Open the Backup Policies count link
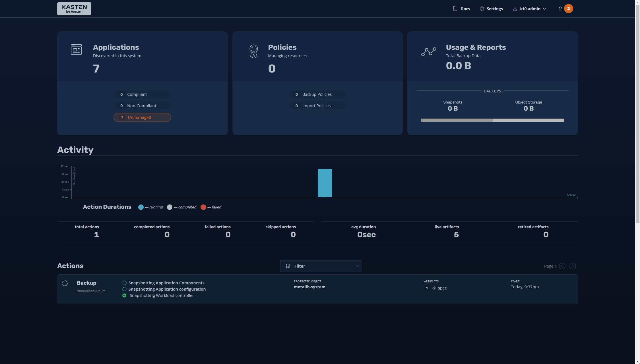Image resolution: width=640 pixels, height=364 pixels. (x=317, y=94)
